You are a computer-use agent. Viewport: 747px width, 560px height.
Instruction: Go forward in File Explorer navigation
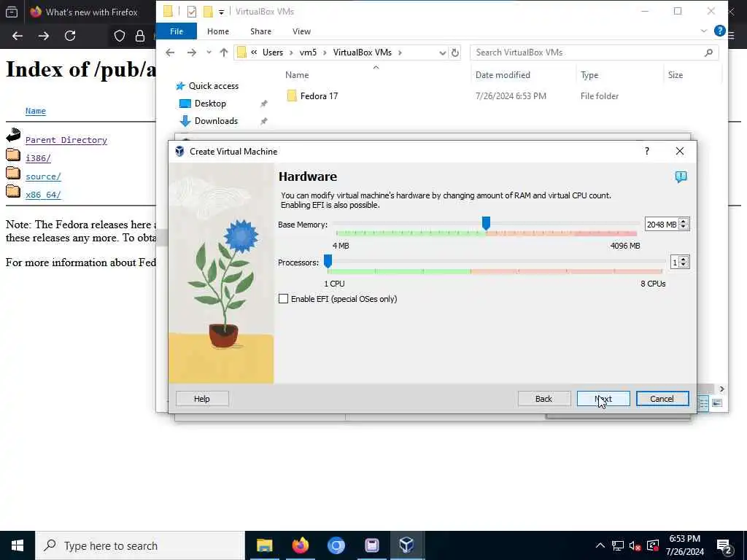click(192, 52)
